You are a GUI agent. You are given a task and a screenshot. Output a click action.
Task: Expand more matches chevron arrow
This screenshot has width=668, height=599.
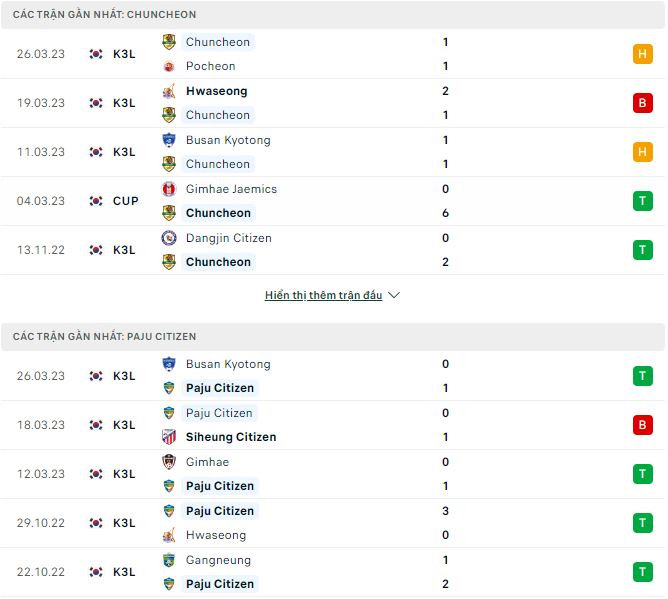(x=393, y=296)
